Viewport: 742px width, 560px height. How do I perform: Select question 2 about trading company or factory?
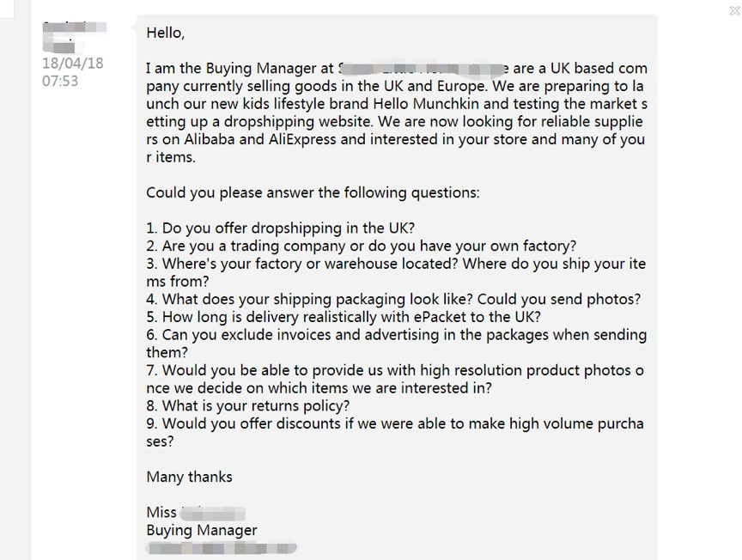point(361,247)
